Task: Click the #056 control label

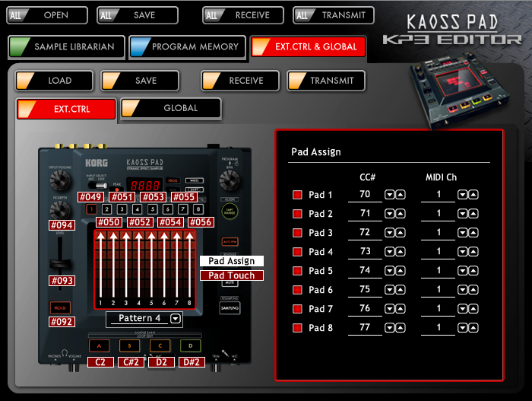Action: tap(201, 222)
